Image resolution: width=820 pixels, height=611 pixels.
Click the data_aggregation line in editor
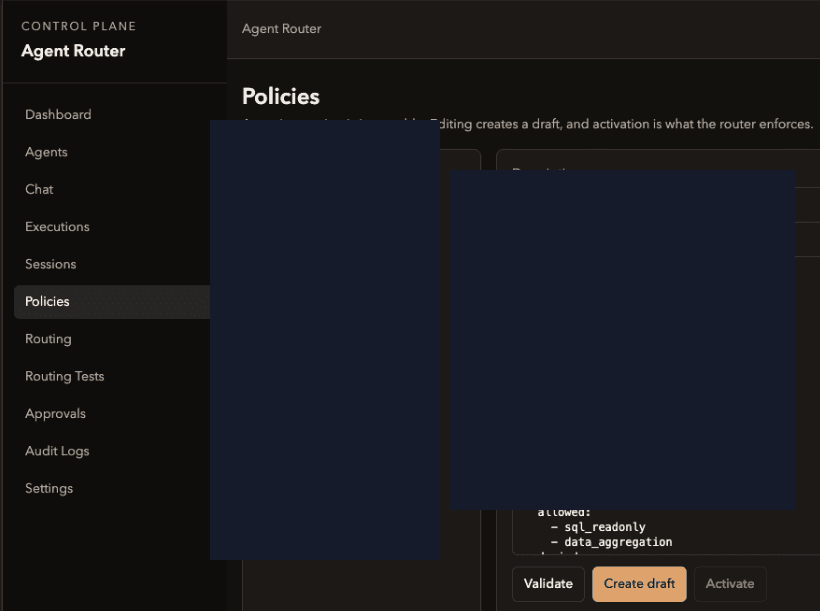click(x=611, y=542)
